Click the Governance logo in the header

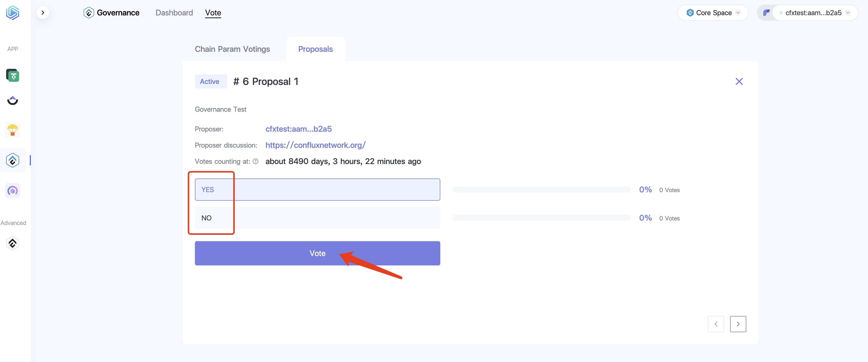(x=88, y=13)
